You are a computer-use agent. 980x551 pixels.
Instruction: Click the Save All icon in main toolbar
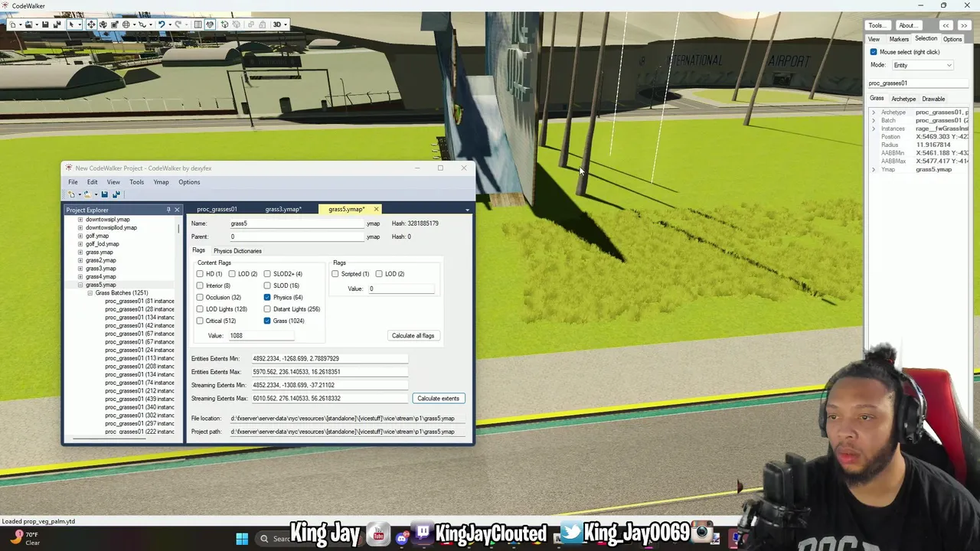pos(57,24)
